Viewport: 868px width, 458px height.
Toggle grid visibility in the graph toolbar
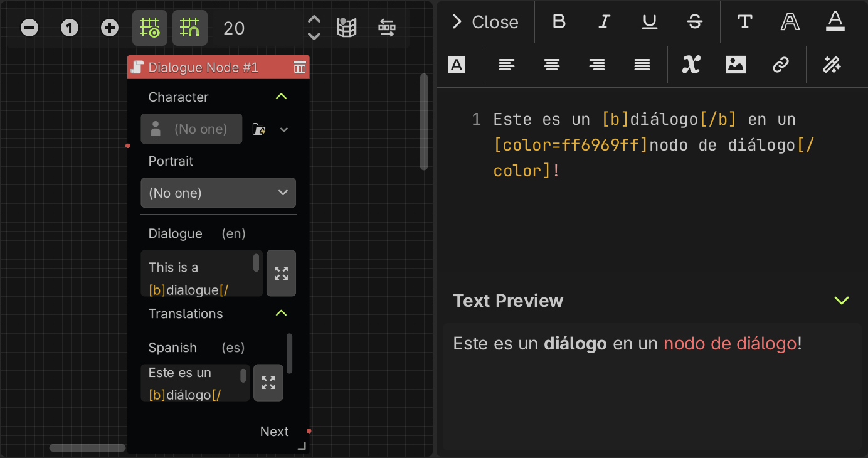coord(150,28)
